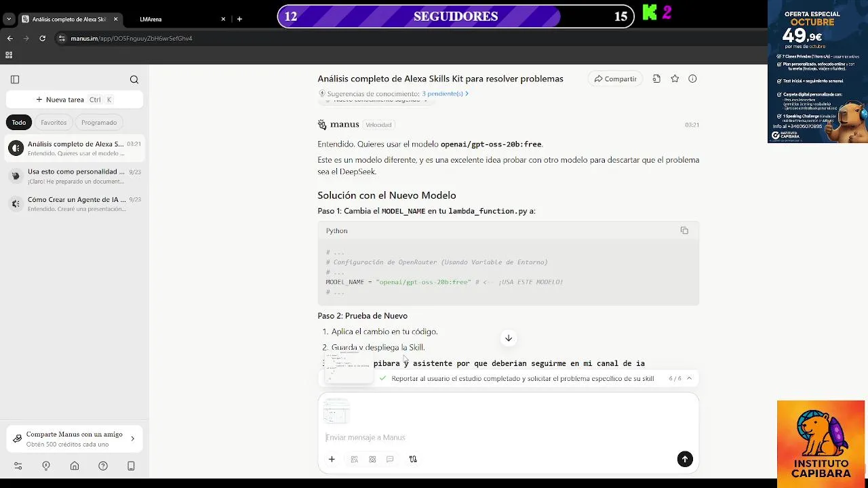868x488 pixels.
Task: Click the Oferta Especial Octubre banner
Action: coord(817,72)
